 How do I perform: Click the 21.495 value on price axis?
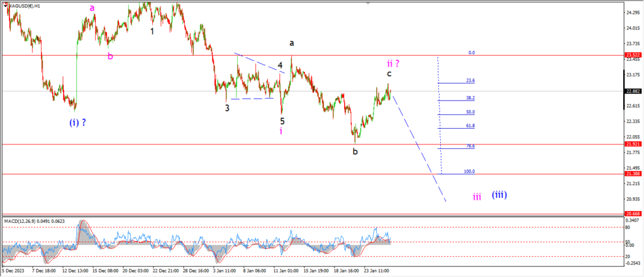click(x=633, y=168)
